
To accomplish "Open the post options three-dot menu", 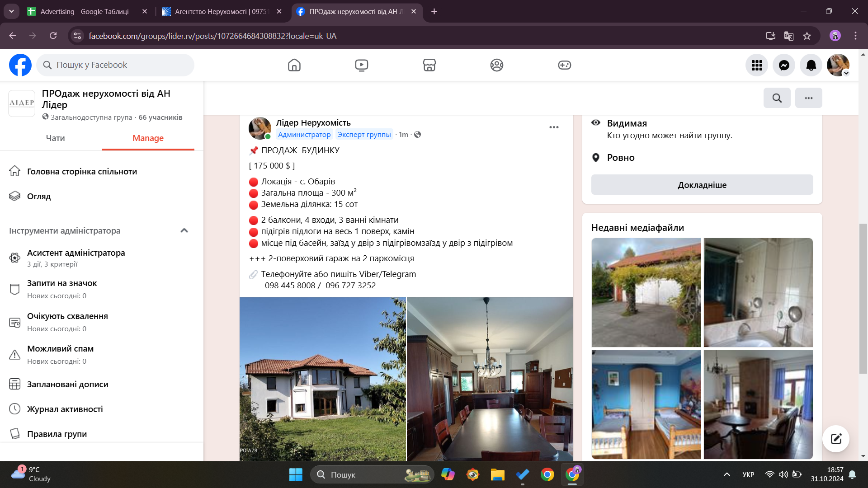I will (554, 127).
